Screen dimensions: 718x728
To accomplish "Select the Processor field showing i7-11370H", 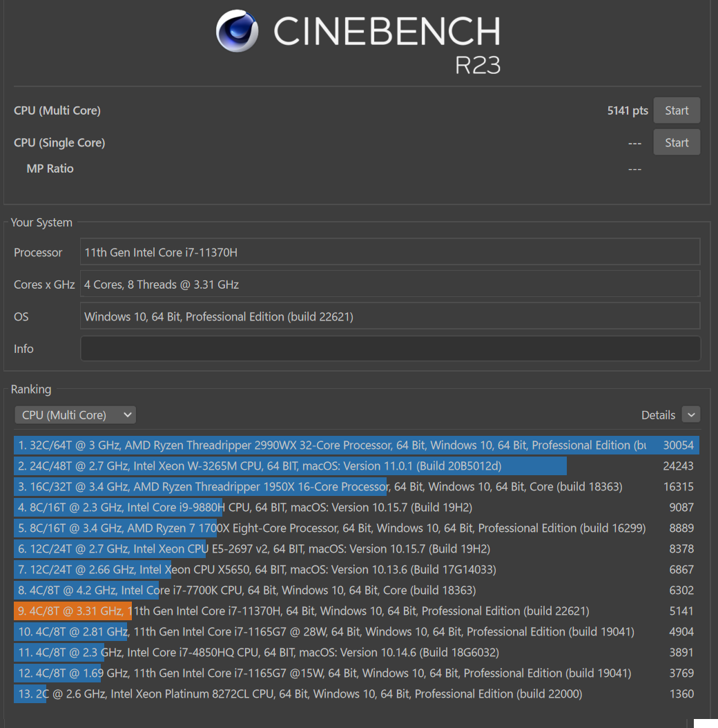I will point(390,252).
